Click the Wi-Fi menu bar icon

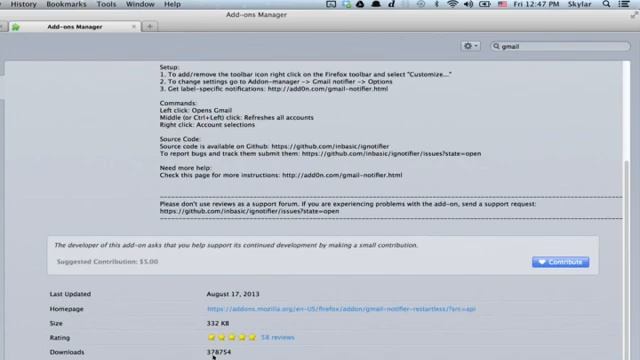[x=452, y=4]
